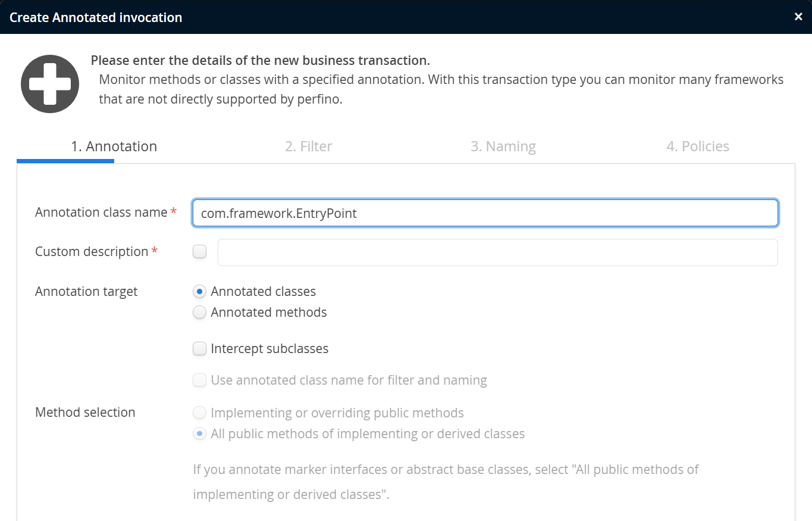This screenshot has height=521, width=812.
Task: Choose the Annotated methods option
Action: coord(200,313)
